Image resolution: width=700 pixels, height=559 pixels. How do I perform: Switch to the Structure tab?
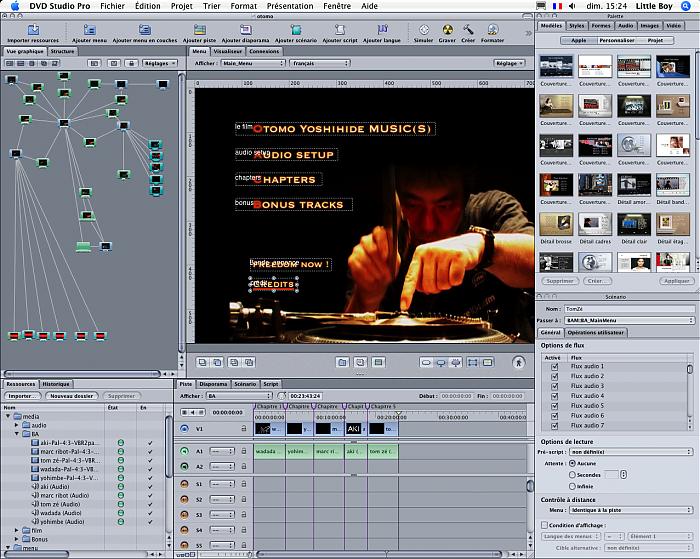[x=62, y=51]
